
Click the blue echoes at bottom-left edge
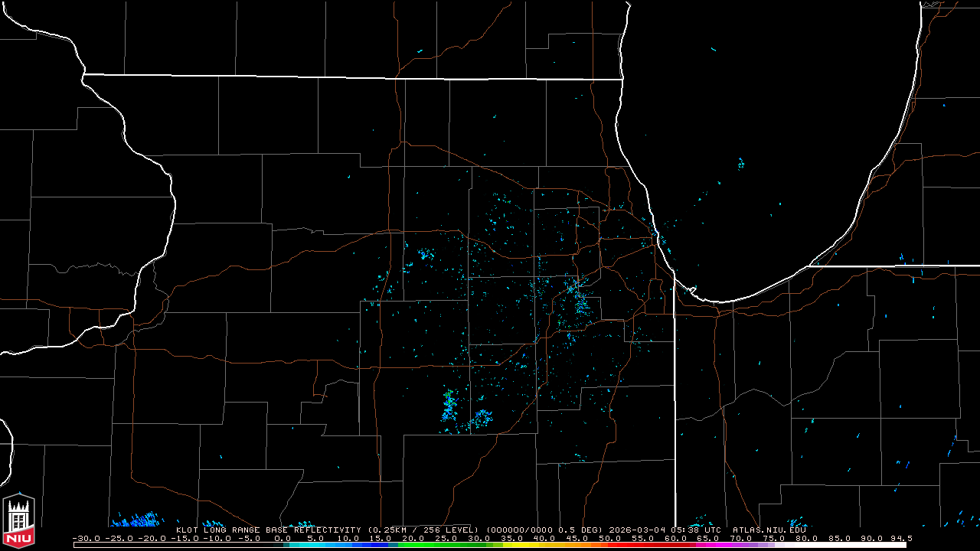pos(135,520)
